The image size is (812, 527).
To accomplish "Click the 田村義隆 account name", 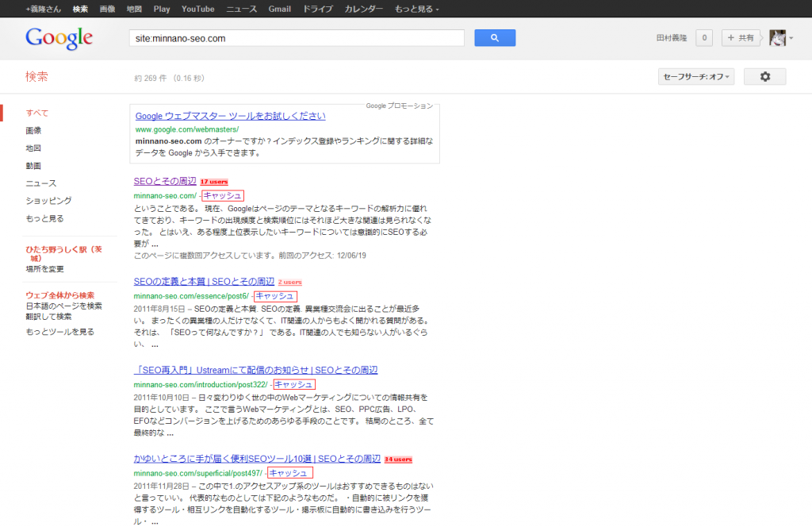I will point(672,38).
